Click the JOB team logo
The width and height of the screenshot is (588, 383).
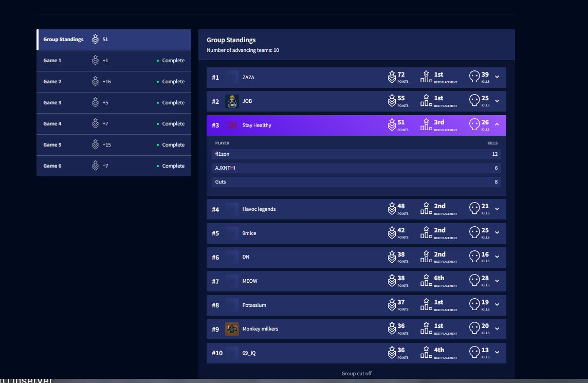click(232, 101)
